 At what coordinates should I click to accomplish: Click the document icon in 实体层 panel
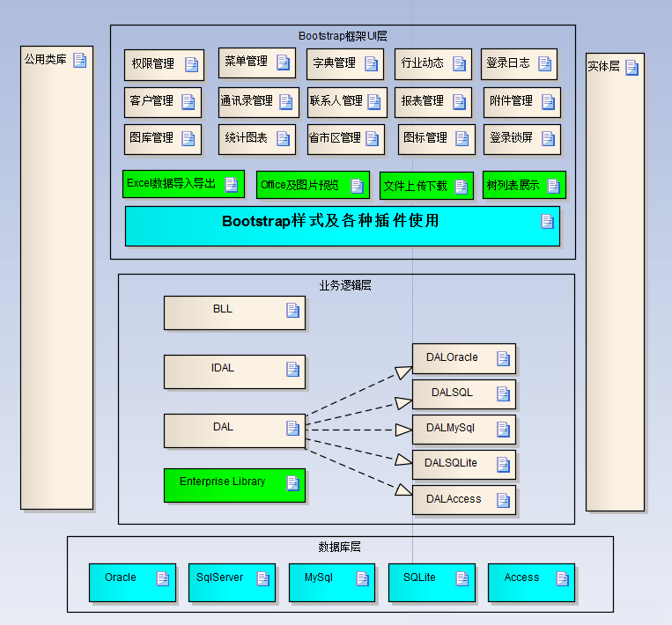[631, 68]
